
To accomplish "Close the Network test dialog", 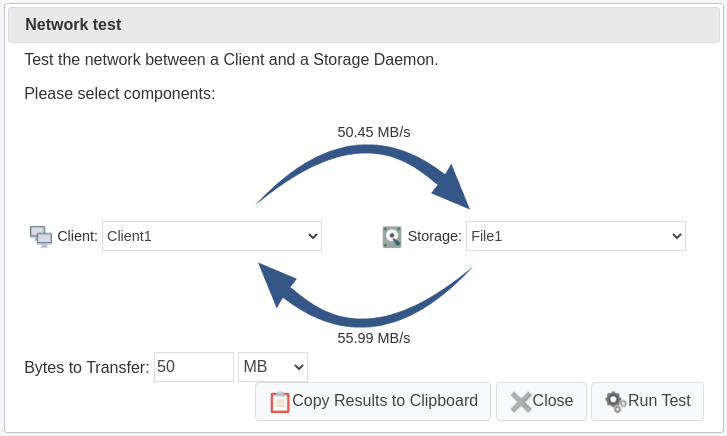I will [x=541, y=402].
